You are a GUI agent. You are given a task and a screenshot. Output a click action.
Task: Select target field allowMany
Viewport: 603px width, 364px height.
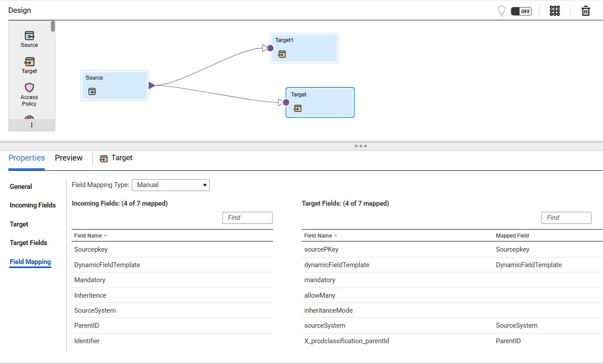320,295
